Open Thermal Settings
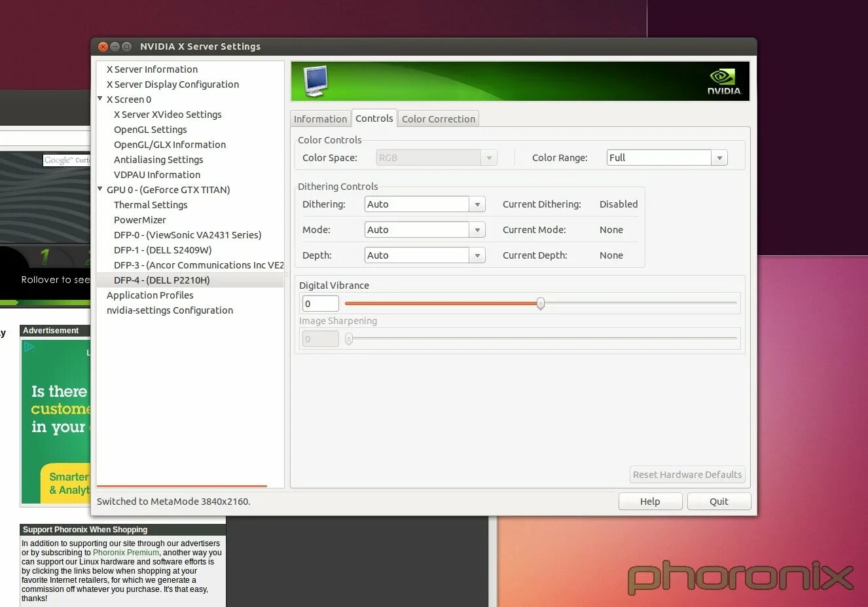 point(151,205)
